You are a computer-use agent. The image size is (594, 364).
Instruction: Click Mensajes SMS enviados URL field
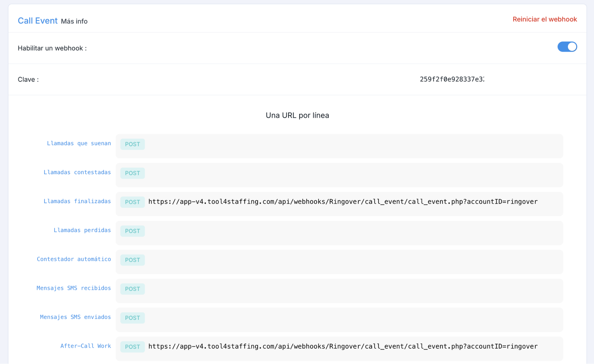pyautogui.click(x=353, y=320)
